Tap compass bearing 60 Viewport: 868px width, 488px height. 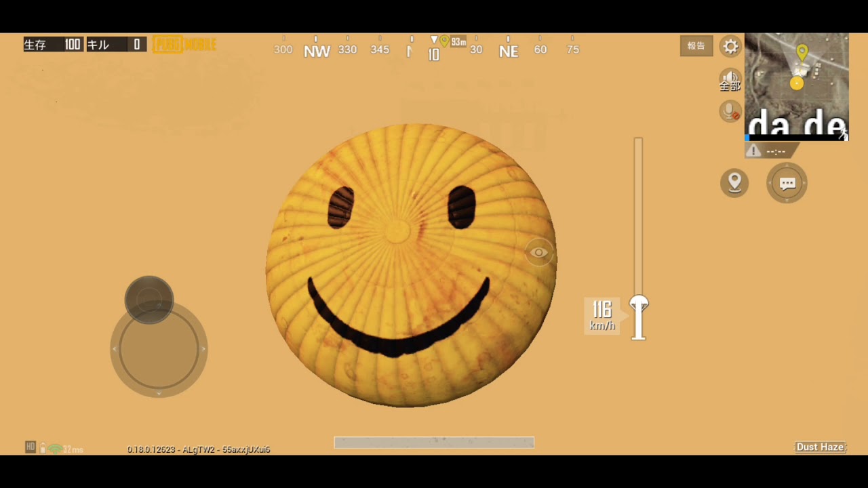tap(540, 49)
